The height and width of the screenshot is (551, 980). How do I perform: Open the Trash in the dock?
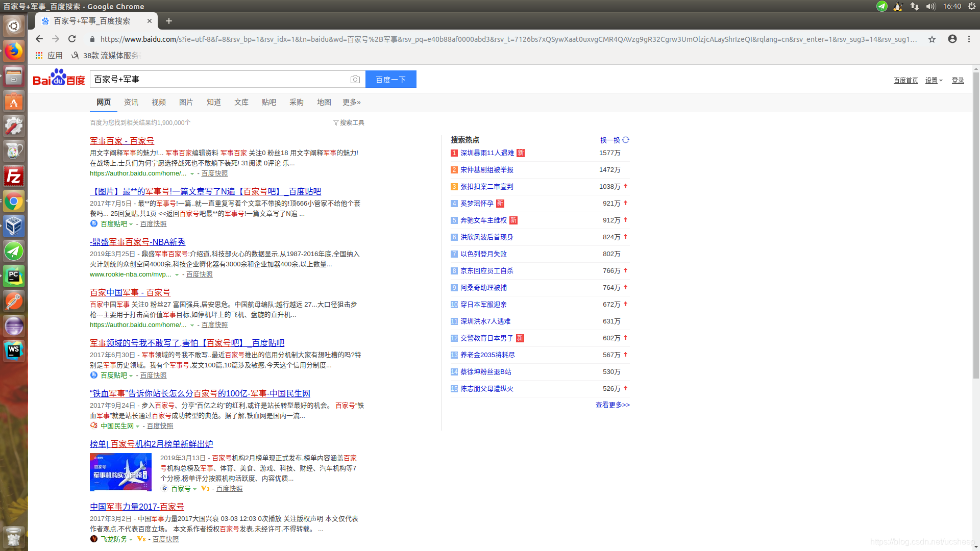14,537
